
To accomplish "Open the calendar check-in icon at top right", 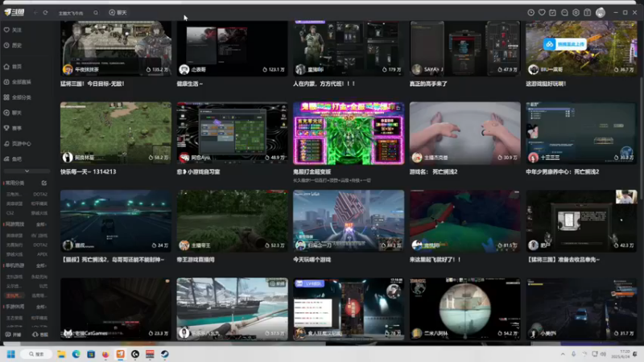I will click(553, 13).
